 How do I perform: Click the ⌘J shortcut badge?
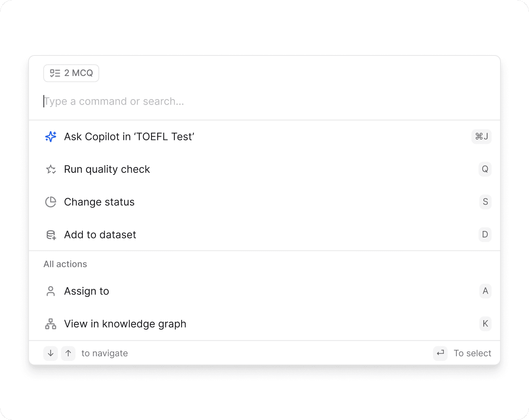tap(481, 137)
